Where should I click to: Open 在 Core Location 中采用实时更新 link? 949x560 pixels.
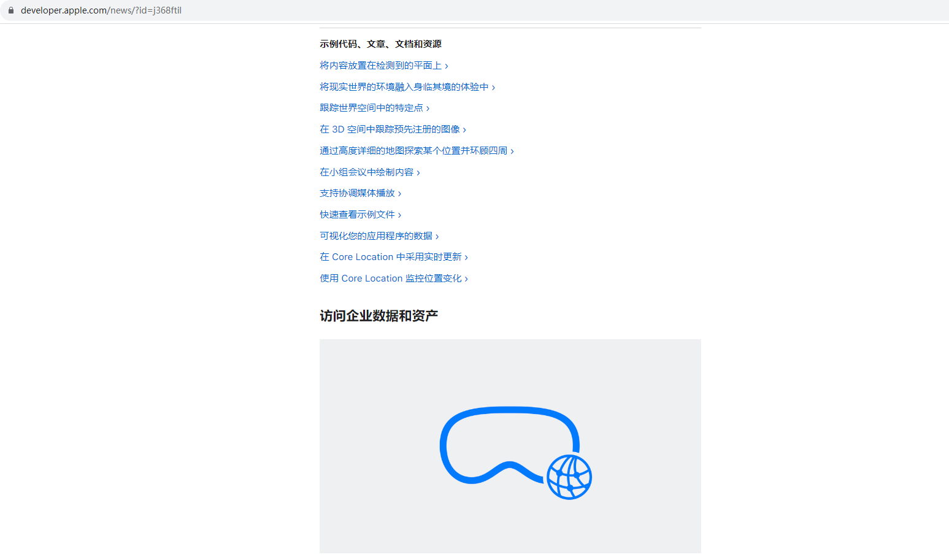(x=390, y=257)
